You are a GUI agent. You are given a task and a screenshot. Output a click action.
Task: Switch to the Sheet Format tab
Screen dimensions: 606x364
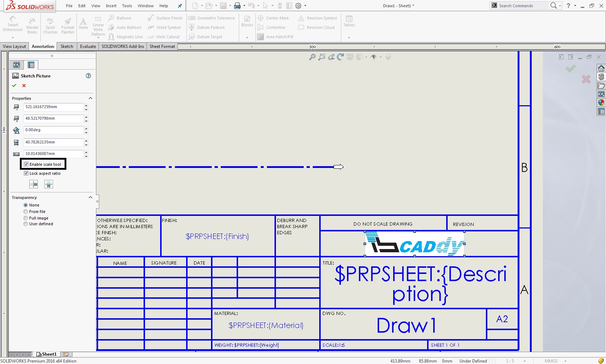point(162,46)
